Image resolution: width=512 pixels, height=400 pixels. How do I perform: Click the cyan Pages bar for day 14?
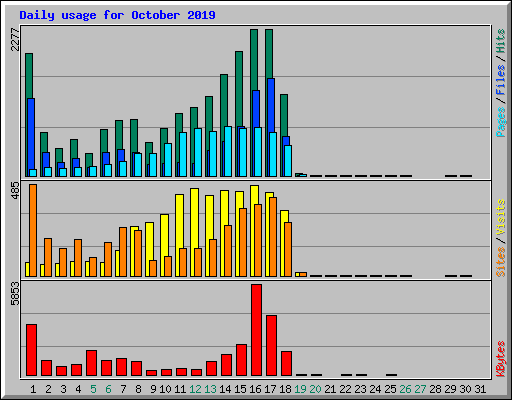[228, 151]
